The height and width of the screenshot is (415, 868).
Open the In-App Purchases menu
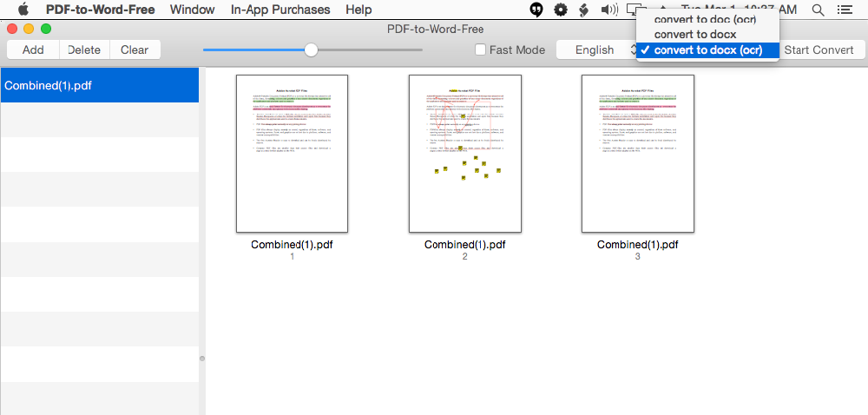pos(280,10)
